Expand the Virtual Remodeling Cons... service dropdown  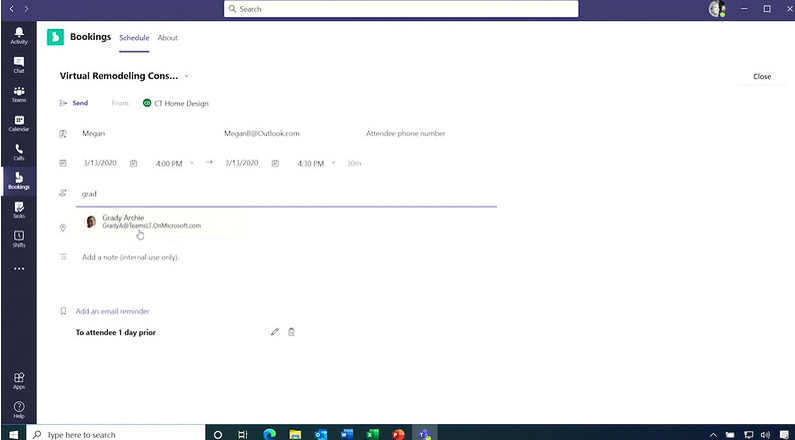(x=186, y=76)
